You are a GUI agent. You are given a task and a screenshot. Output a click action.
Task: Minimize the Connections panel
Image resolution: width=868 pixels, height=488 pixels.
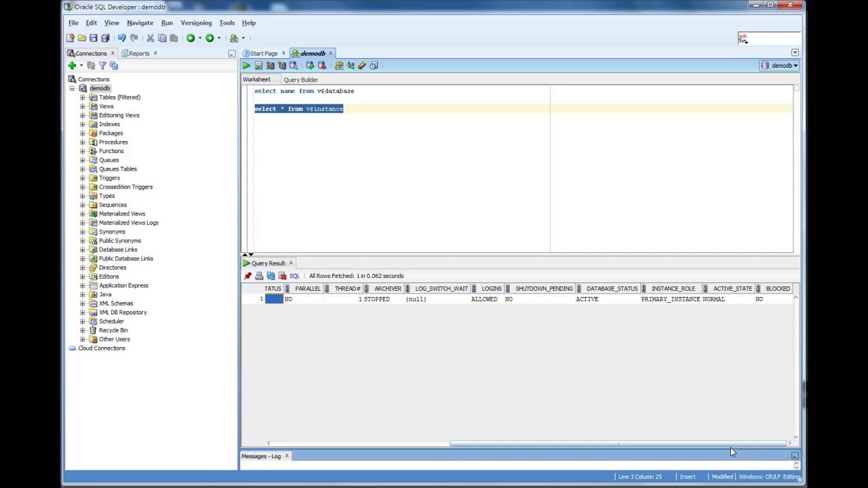coord(231,54)
